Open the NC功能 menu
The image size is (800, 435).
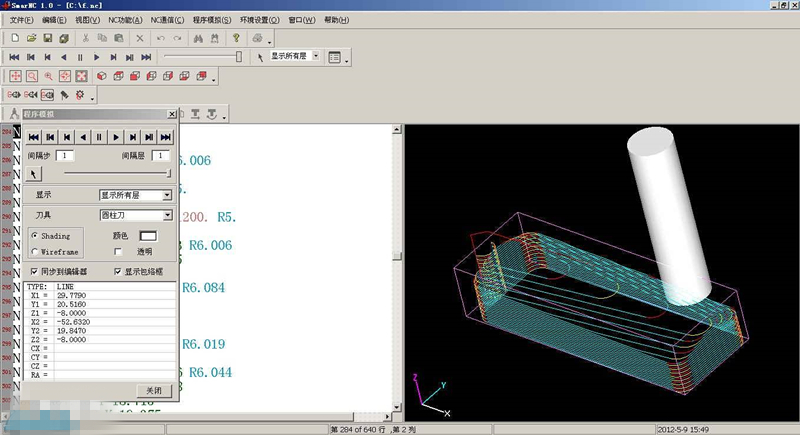124,20
